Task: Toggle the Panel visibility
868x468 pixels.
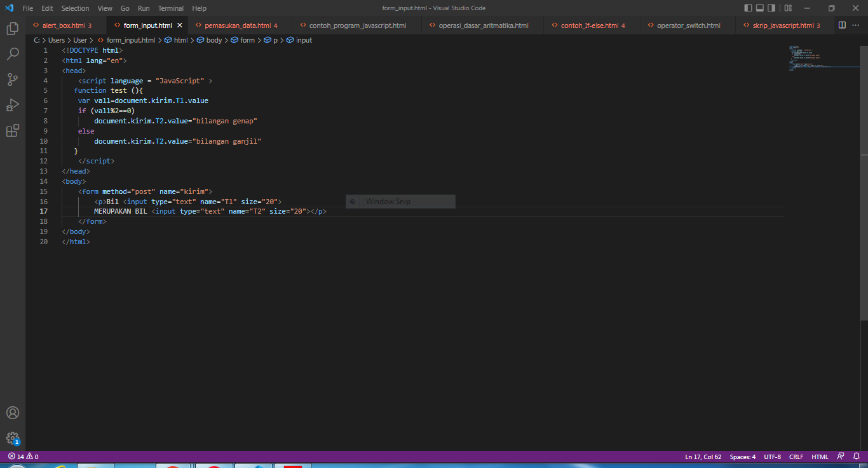Action: coord(759,8)
